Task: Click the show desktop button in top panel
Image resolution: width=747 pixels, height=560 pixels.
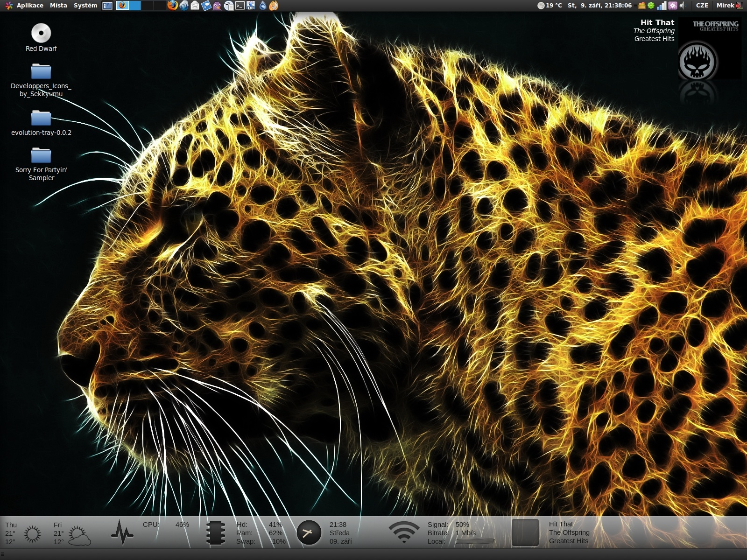Action: point(107,6)
